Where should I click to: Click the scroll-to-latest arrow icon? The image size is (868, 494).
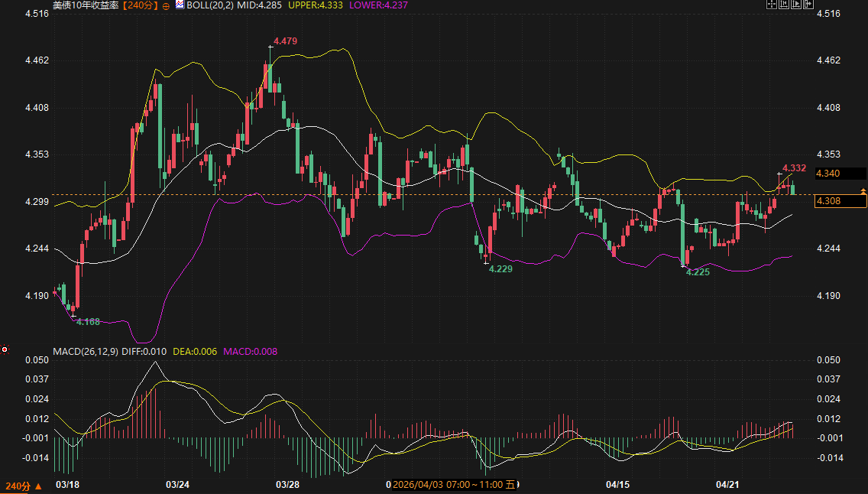coord(808,5)
